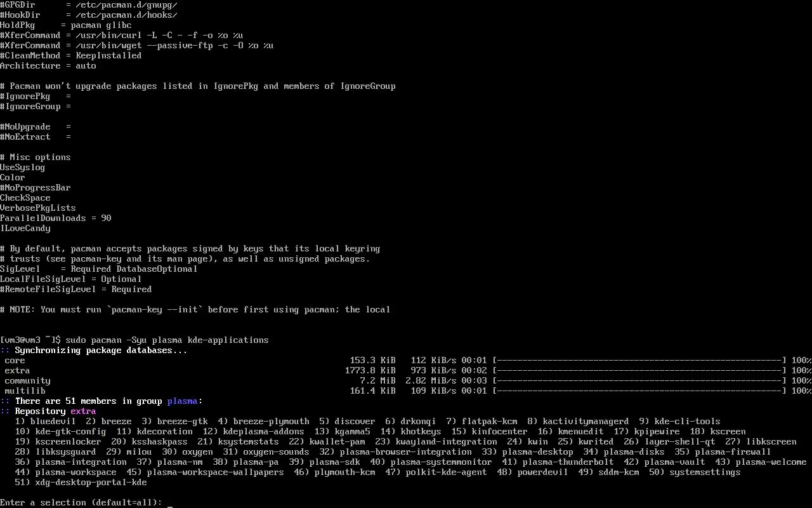Click the 'ParallelDownloads = 90' line

tap(56, 218)
